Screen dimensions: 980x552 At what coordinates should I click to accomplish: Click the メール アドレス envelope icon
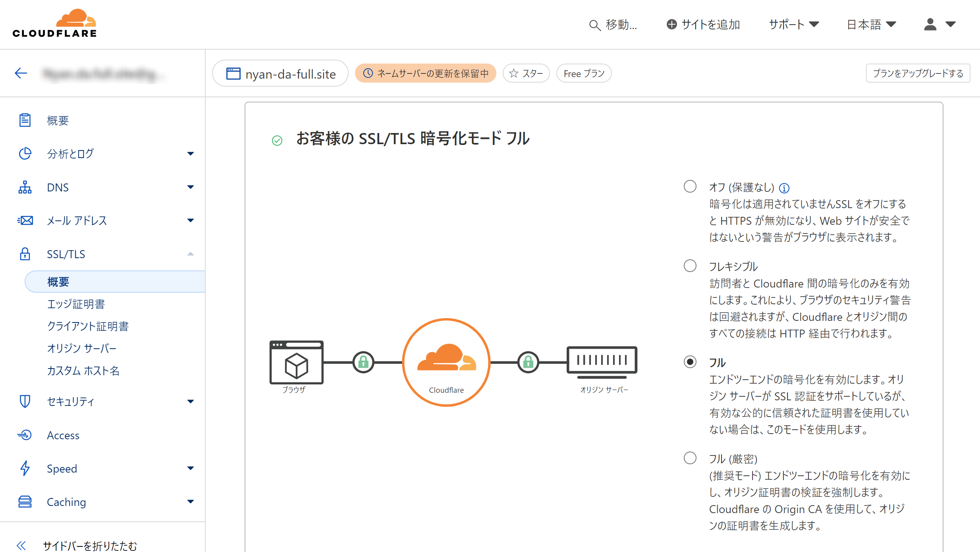point(25,220)
